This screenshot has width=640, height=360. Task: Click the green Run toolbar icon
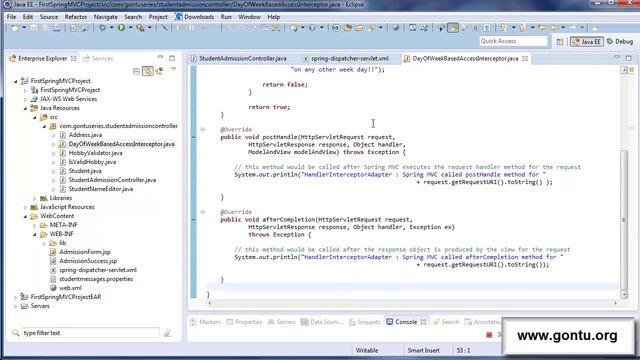[121, 28]
